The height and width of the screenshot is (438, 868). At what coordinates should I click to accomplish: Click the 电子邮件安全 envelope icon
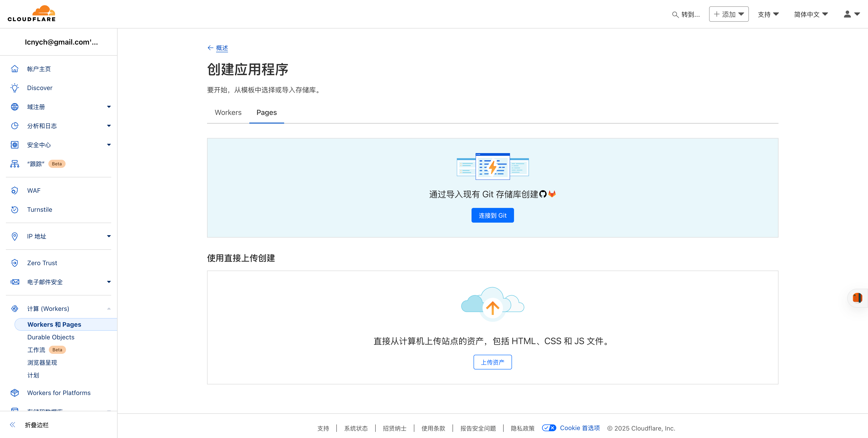click(x=14, y=282)
